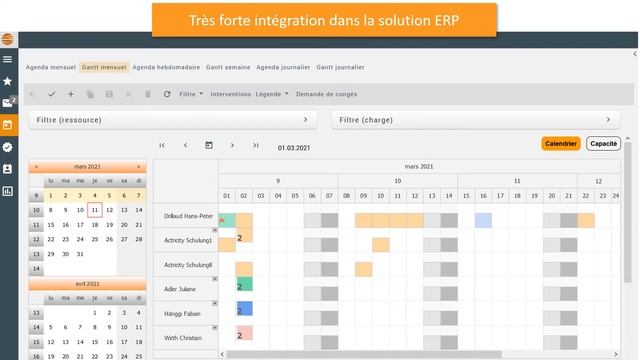Expand the Drillaud Hans-Peter resource row
Viewport: 640px width, 360px height.
point(215,230)
